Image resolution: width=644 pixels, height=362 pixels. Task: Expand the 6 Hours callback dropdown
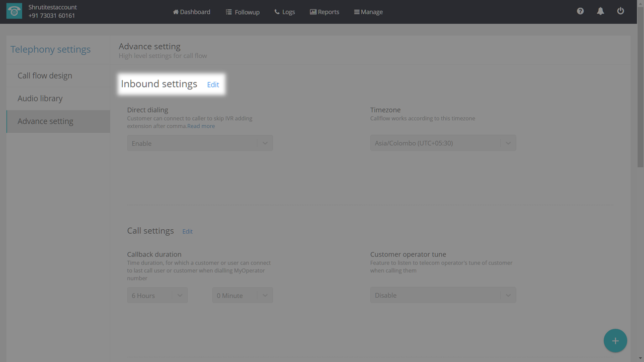157,296
